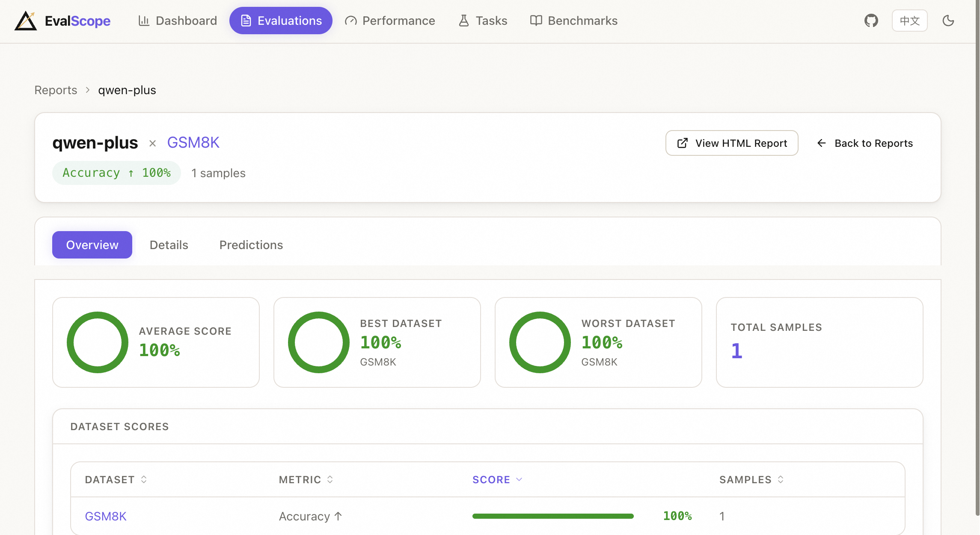Click the qwen-plus model title

(x=95, y=143)
